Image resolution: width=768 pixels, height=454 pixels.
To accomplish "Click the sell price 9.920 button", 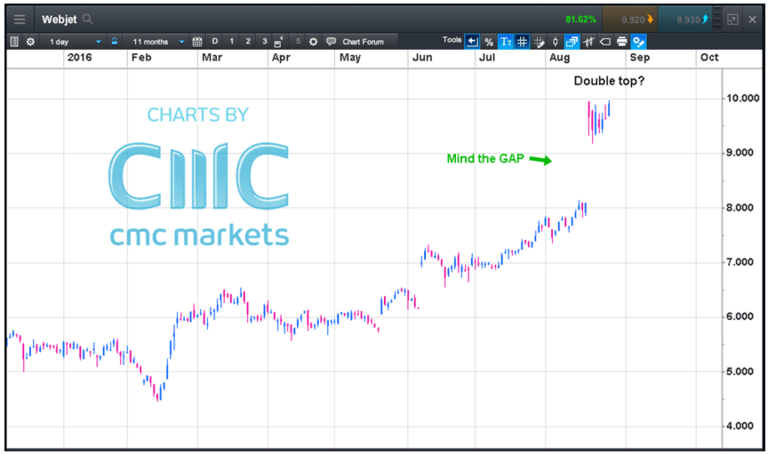I will 630,20.
